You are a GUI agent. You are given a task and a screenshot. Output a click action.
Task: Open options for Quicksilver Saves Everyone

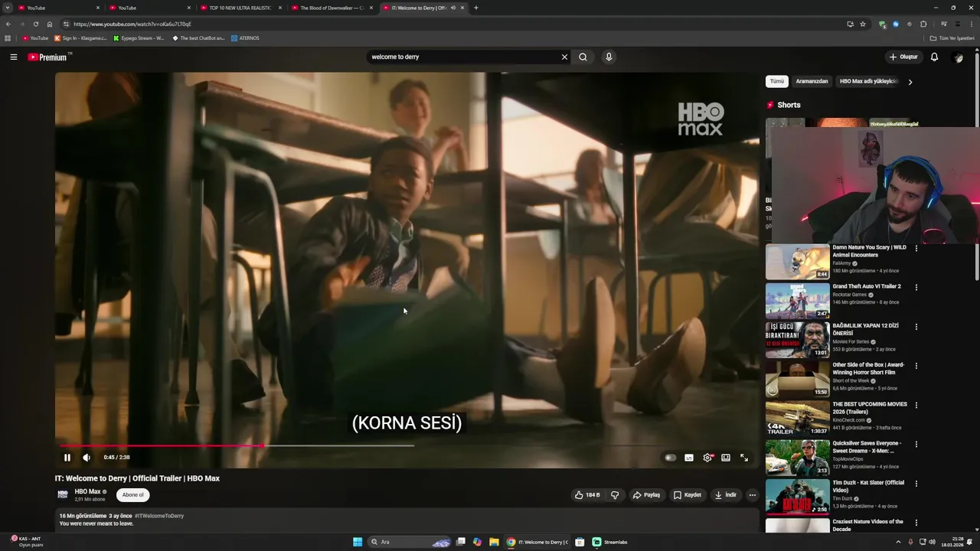tap(916, 444)
